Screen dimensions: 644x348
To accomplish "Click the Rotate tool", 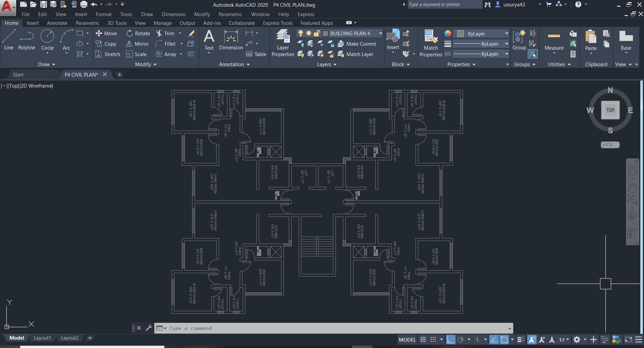I will click(x=138, y=33).
